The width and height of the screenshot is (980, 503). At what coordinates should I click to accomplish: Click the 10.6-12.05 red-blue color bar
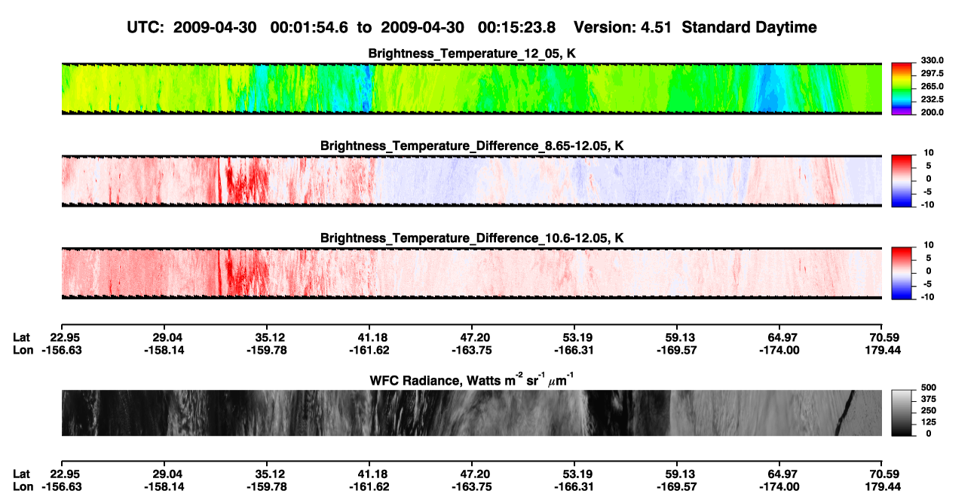(x=902, y=272)
